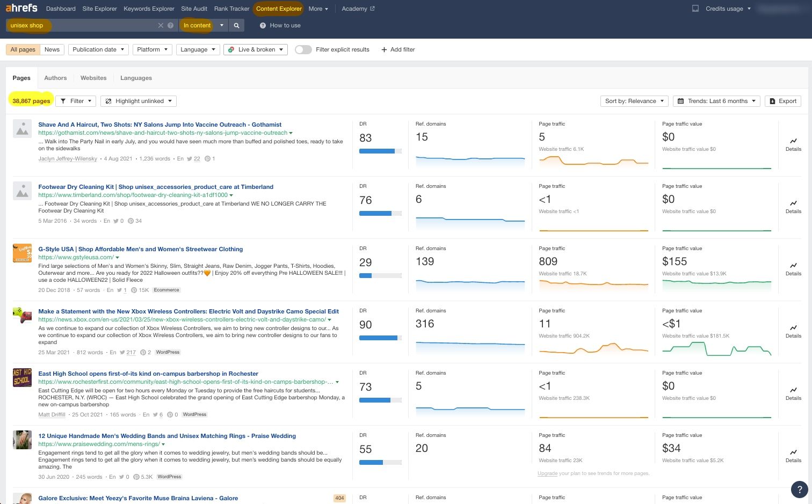
Task: Select the All pages filter
Action: point(23,49)
